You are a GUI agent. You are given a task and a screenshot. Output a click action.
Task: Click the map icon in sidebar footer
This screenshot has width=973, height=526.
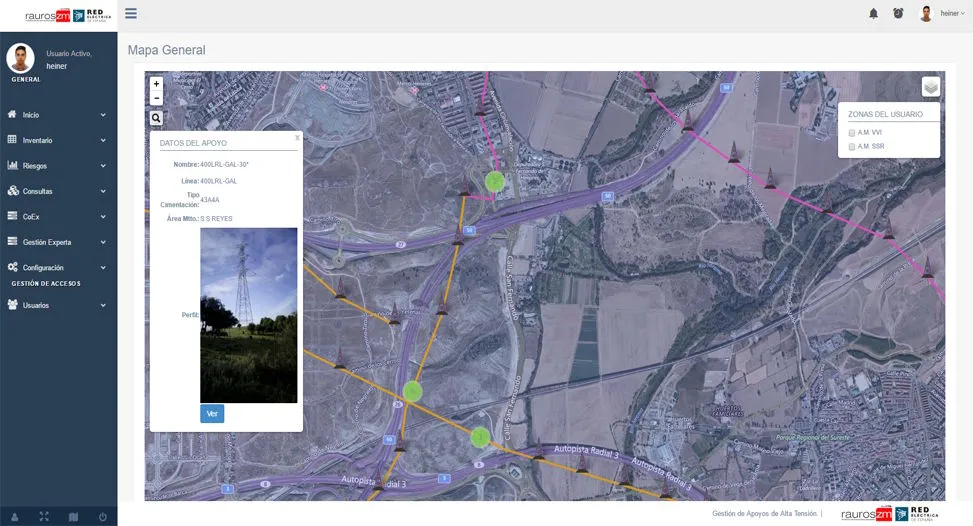point(73,516)
